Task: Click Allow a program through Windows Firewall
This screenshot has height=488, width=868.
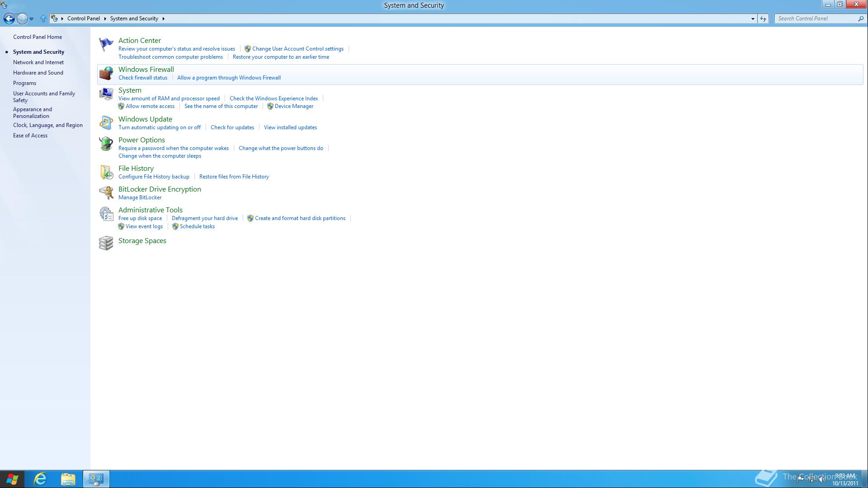Action: coord(229,78)
